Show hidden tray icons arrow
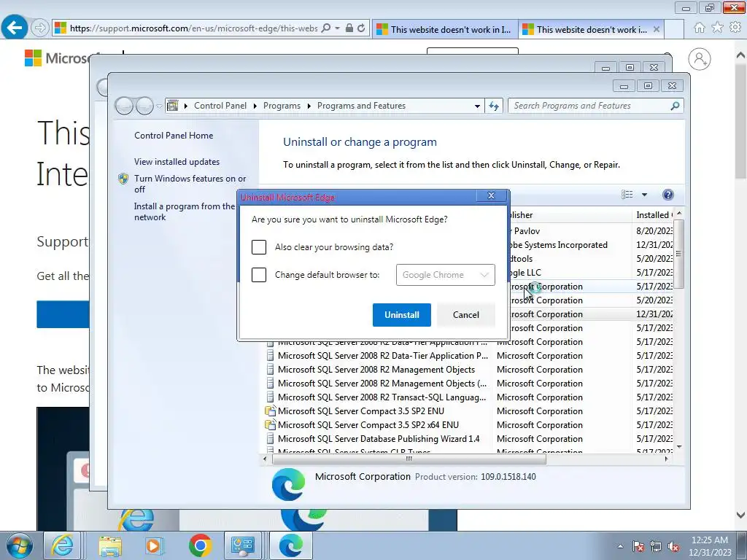This screenshot has height=560, width=747. (620, 546)
